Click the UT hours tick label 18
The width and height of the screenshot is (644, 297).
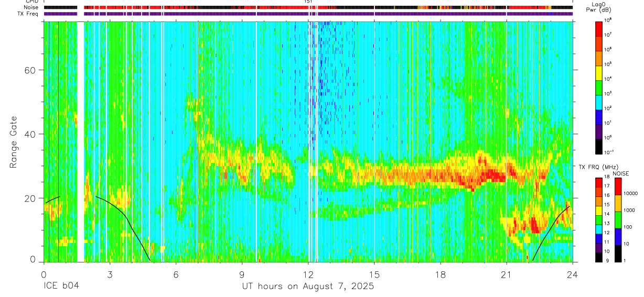[441, 274]
